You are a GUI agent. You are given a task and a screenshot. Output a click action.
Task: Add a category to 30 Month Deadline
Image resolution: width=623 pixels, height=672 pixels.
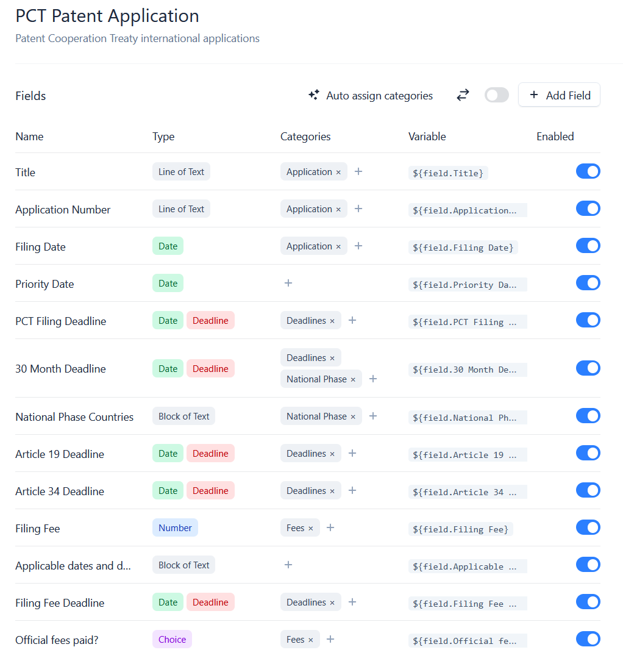(373, 379)
